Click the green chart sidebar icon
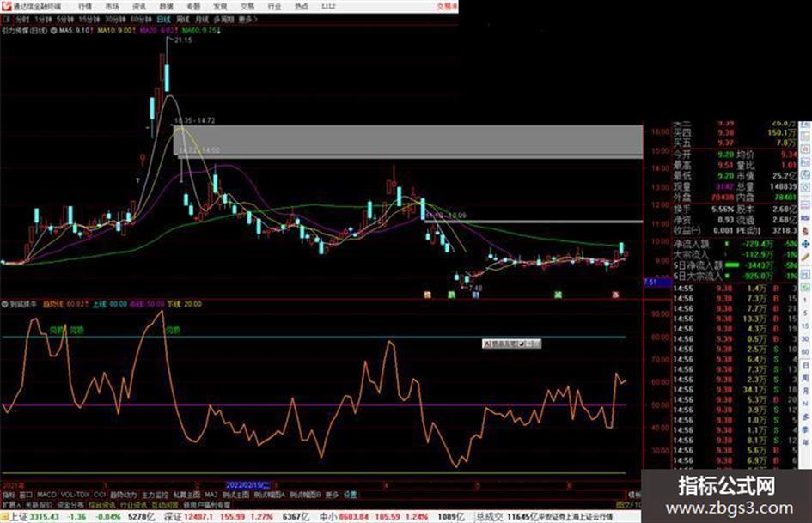Image resolution: width=812 pixels, height=523 pixels. coord(805,287)
